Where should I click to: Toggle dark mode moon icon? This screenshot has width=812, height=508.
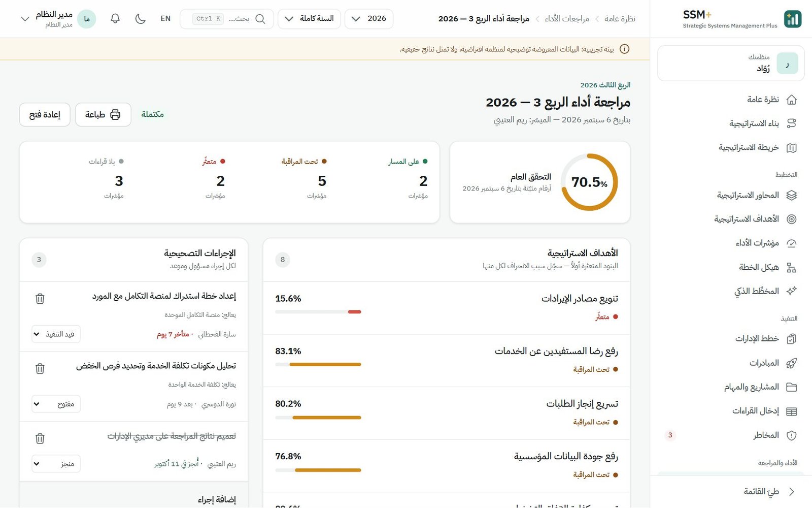coord(141,19)
